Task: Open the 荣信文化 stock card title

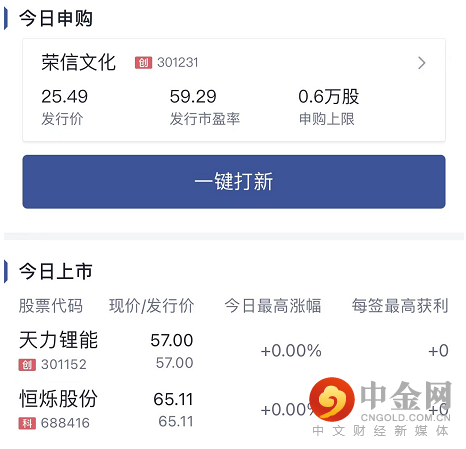Action: coord(79,62)
